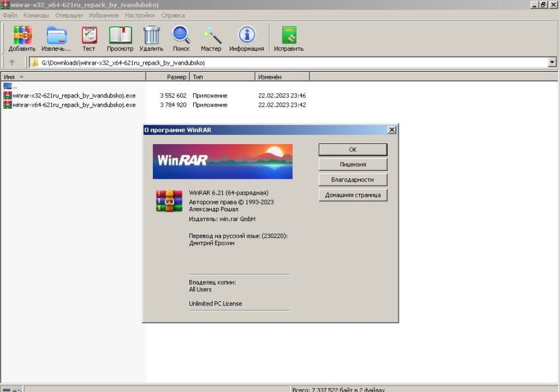Click 'Unlimited PC License' text
The height and width of the screenshot is (392, 559).
click(216, 304)
